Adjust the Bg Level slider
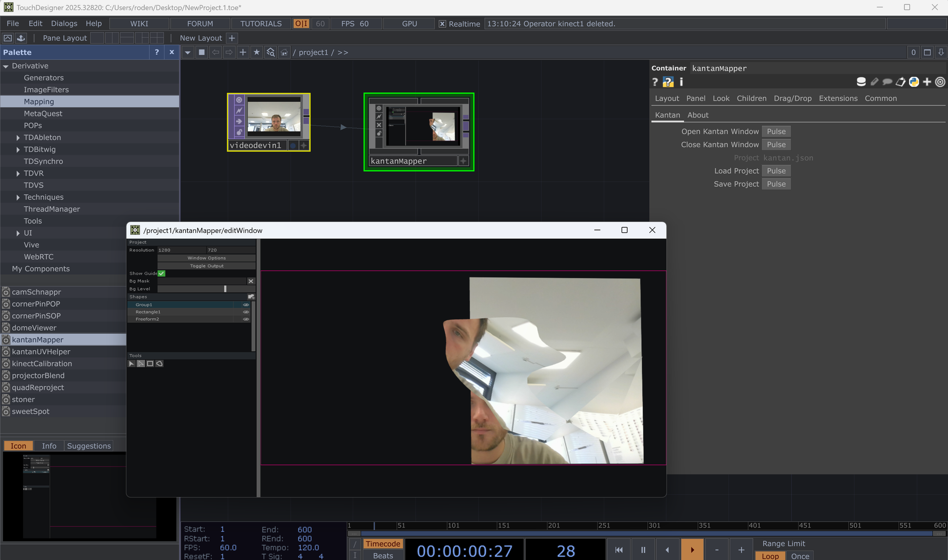 click(206, 289)
